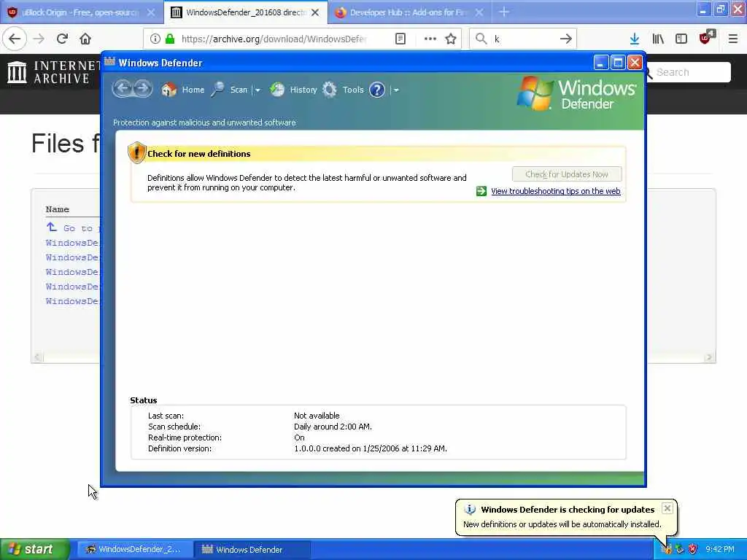Click the info icon in update balloon

tap(470, 509)
